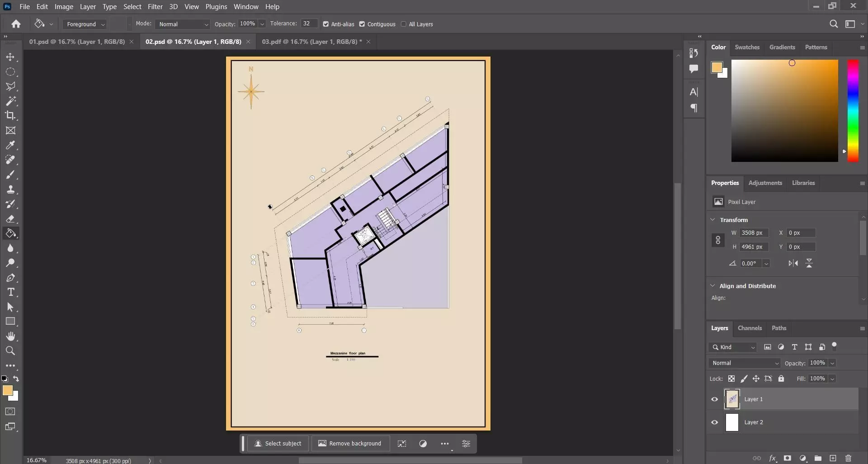The image size is (868, 464).
Task: Swap foreground and background colors
Action: (x=16, y=379)
